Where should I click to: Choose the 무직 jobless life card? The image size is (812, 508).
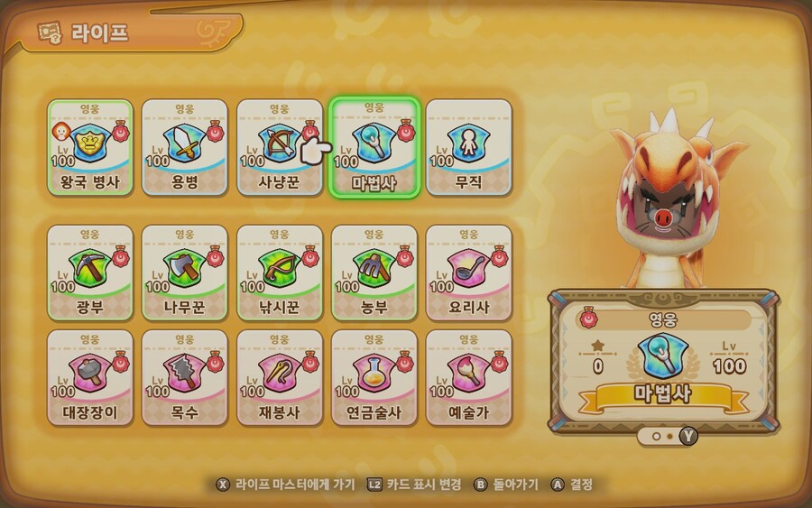tap(468, 148)
